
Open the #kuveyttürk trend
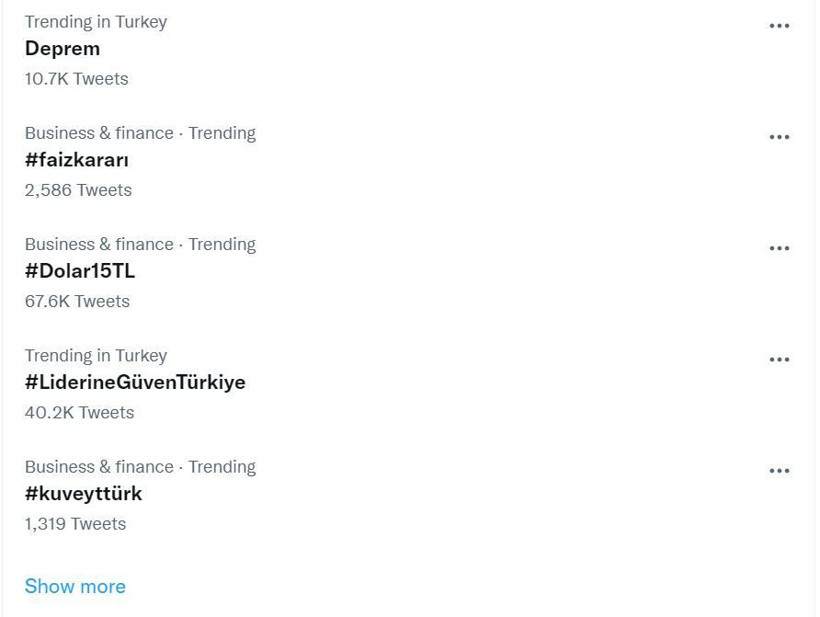(84, 494)
